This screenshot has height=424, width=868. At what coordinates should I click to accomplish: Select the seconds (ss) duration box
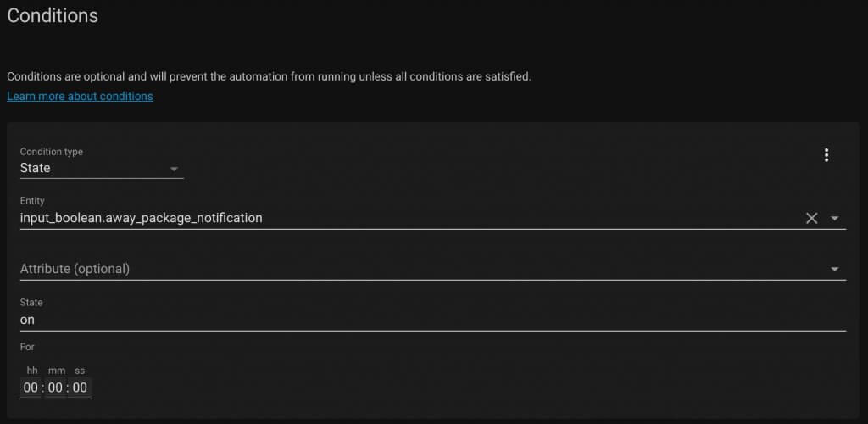[x=80, y=388]
